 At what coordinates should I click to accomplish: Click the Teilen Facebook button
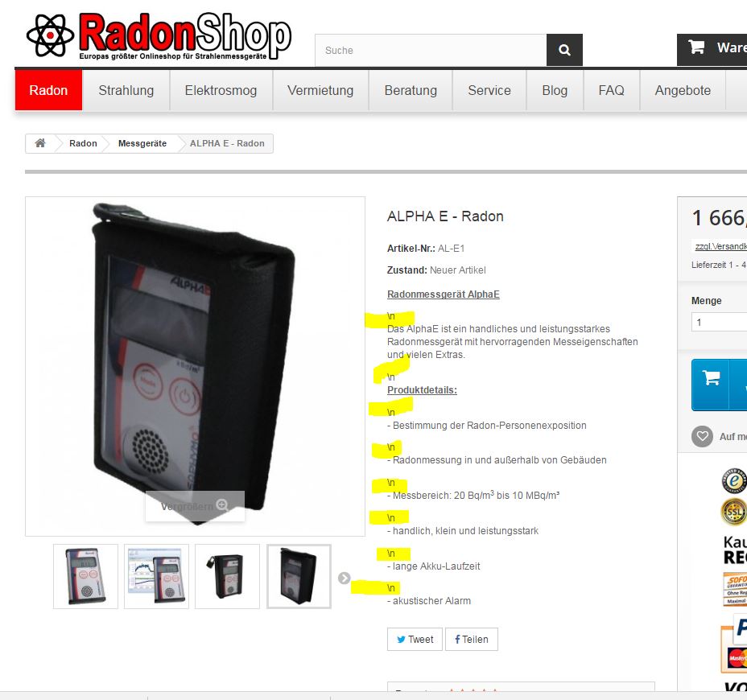[x=472, y=639]
